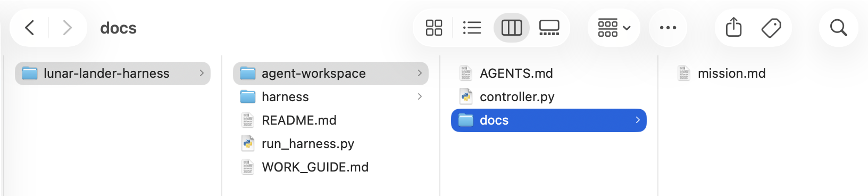Select the agent-workspace folder
Image resolution: width=868 pixels, height=196 pixels.
coord(331,73)
